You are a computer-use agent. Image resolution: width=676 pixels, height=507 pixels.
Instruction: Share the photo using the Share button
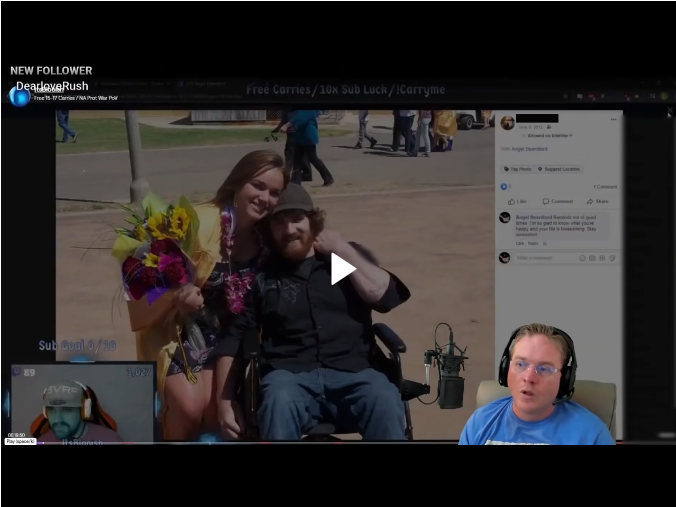click(598, 201)
